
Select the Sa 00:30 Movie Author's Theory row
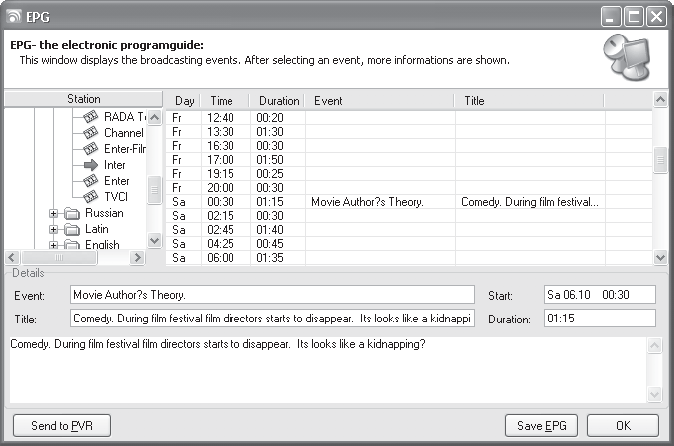coord(409,202)
